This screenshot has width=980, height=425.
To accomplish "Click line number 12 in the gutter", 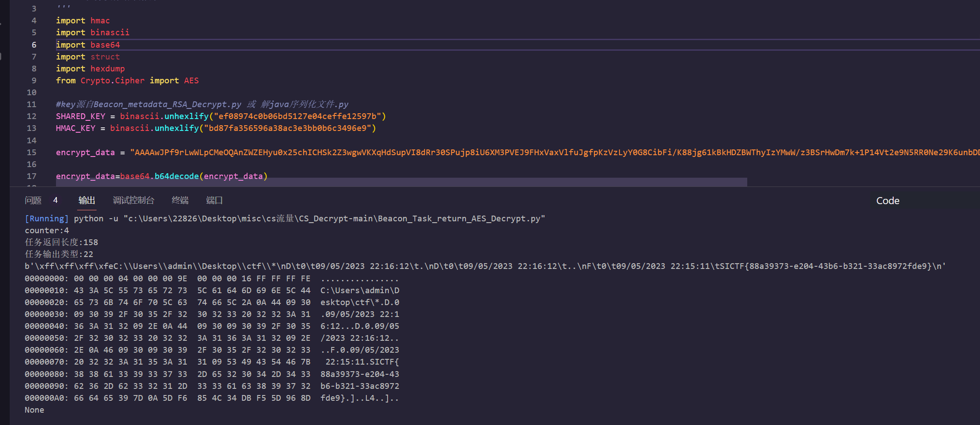I will (x=31, y=116).
